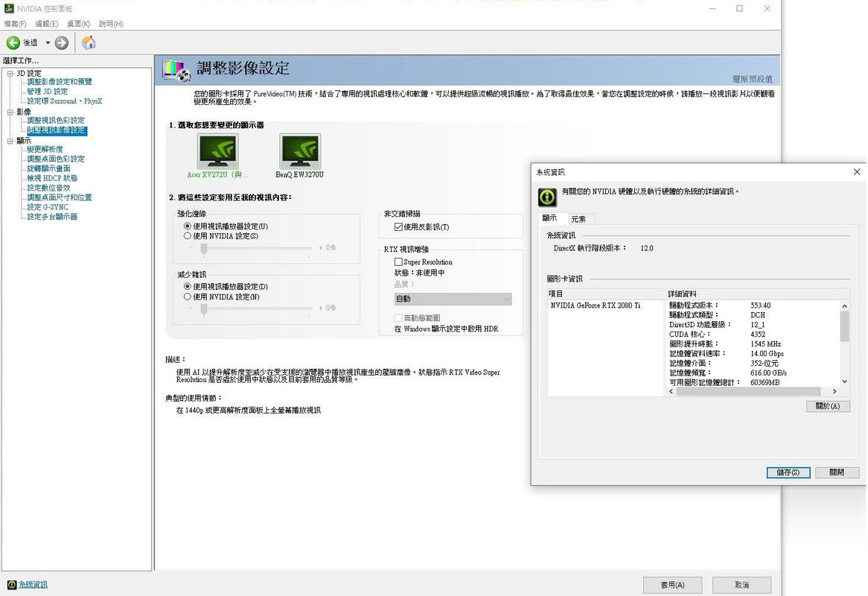This screenshot has width=868, height=596.
Task: Enable the Super Resolution checkbox
Action: pos(398,262)
